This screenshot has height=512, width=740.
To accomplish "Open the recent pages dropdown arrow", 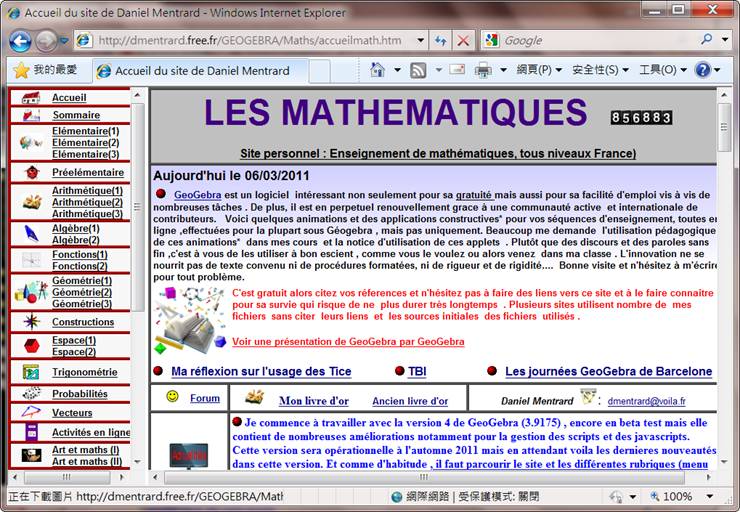I will pos(65,41).
